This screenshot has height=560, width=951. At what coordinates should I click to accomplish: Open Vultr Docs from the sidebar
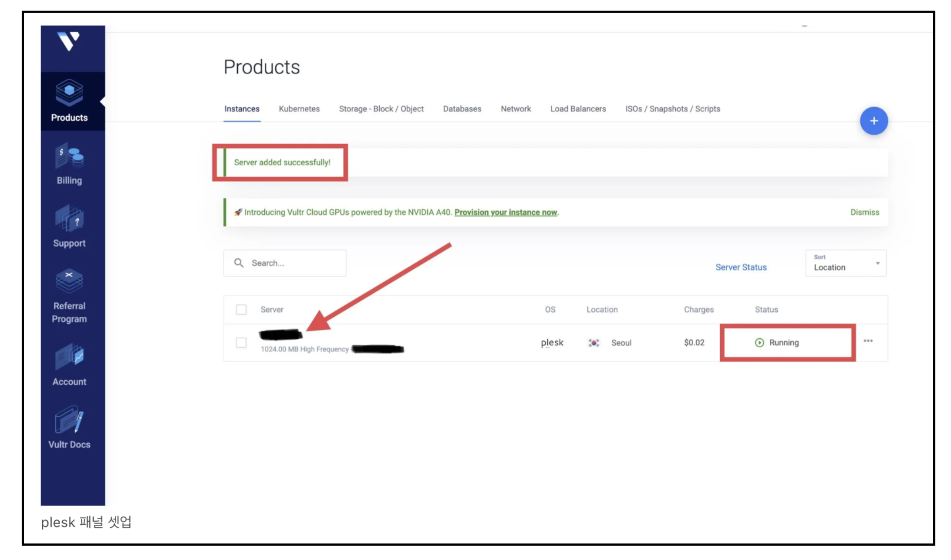69,428
